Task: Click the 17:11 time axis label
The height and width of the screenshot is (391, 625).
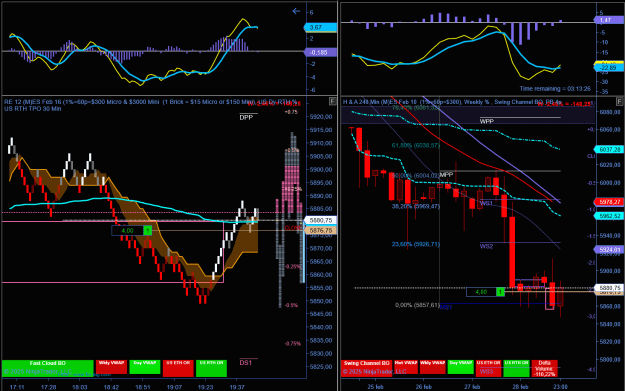Action: (17, 387)
